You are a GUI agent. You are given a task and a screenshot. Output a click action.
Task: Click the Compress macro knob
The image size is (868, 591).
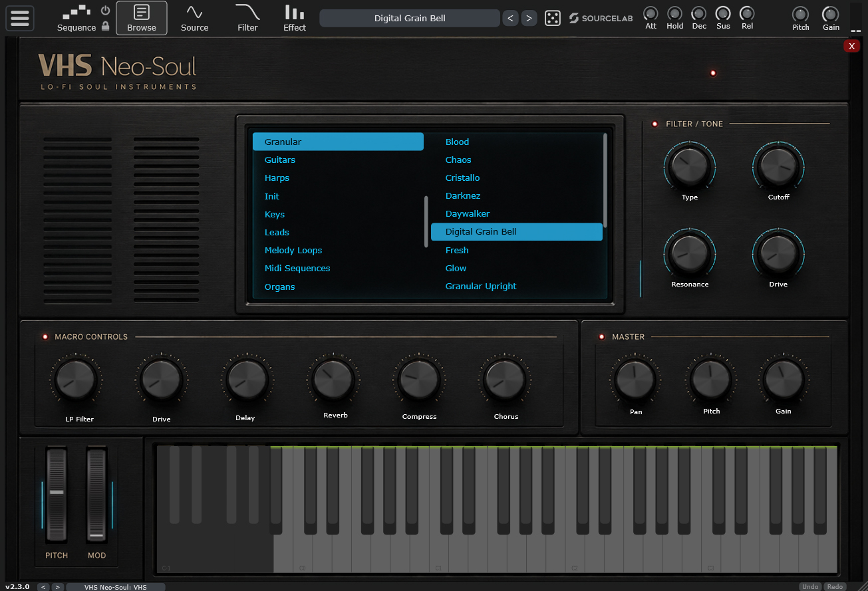pos(419,379)
